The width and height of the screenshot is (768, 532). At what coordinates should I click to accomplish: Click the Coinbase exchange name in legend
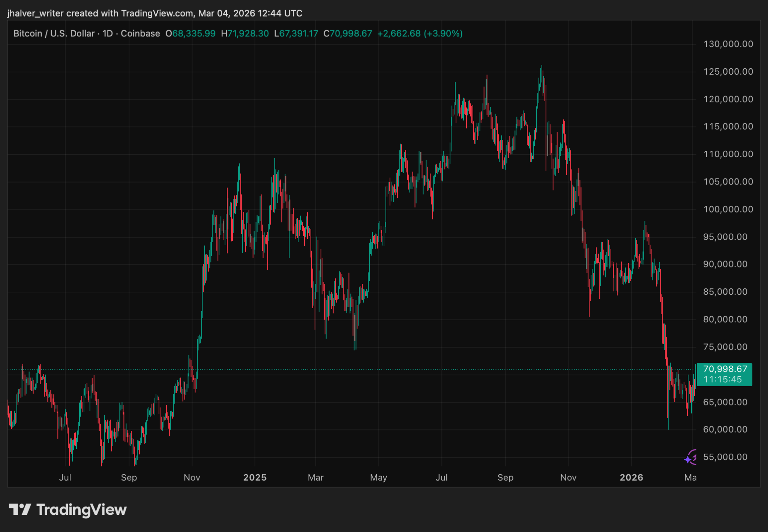(140, 34)
